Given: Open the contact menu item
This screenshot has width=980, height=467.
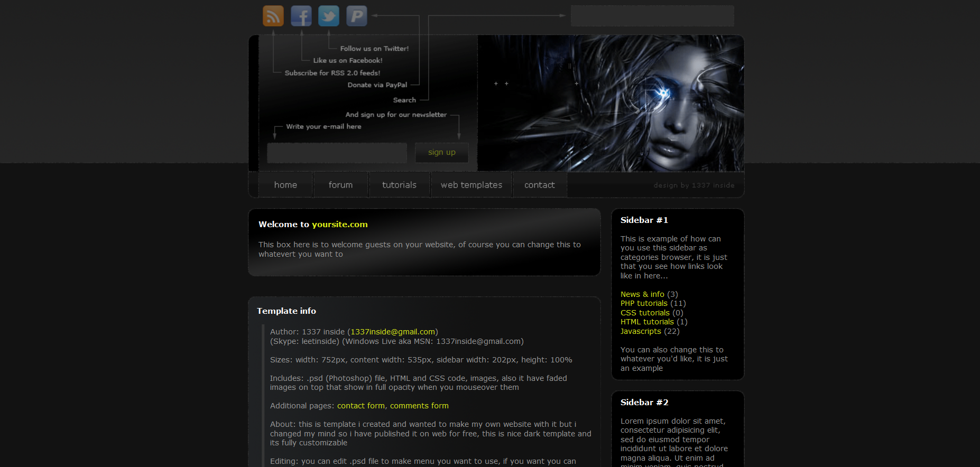Looking at the screenshot, I should [539, 185].
